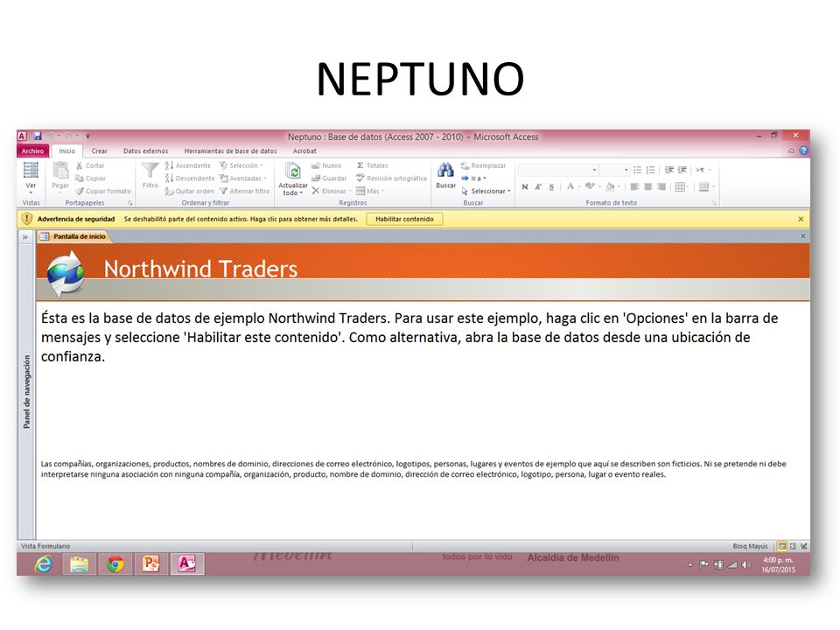
Task: Click the Filtro funnel icon
Action: pos(150,171)
